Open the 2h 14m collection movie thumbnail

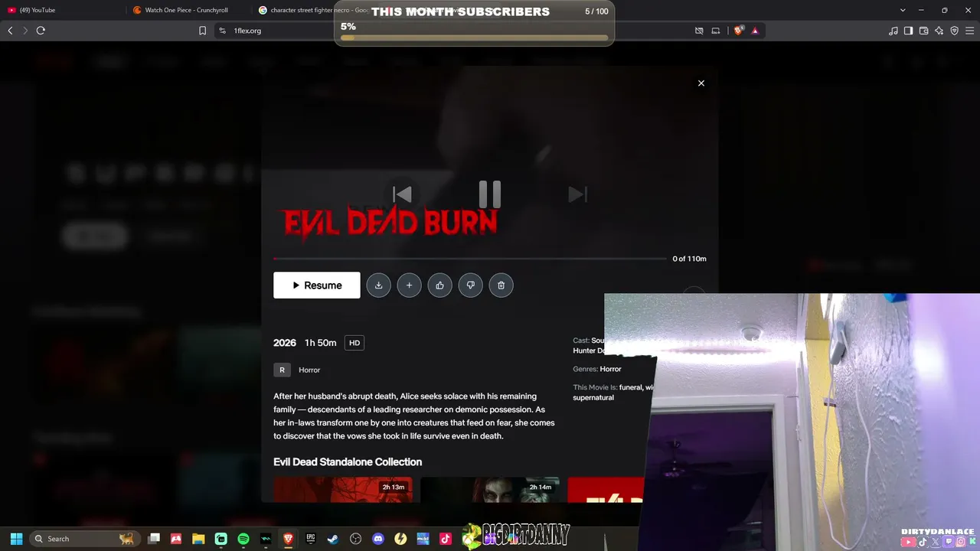[x=490, y=490]
